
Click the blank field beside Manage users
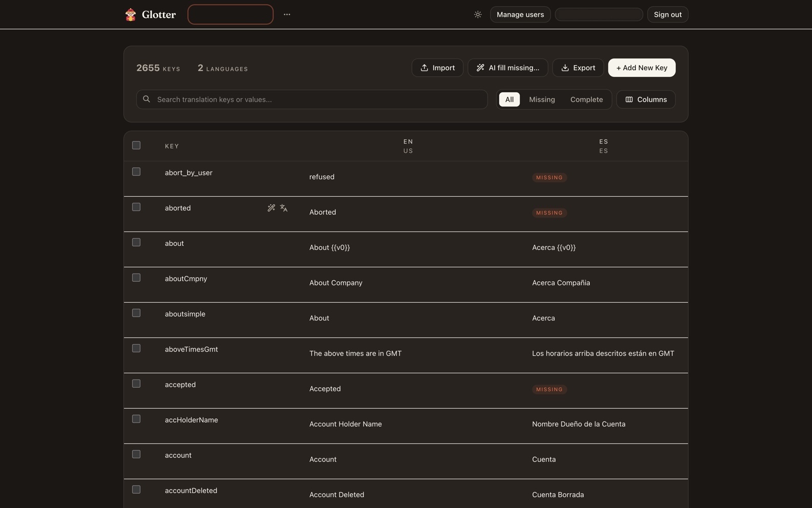click(x=599, y=14)
